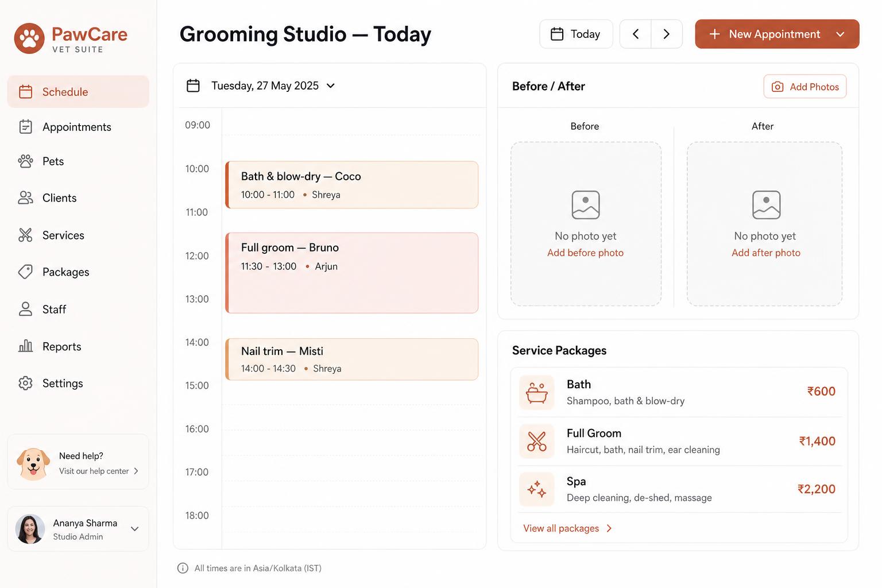Click the Settings gear icon
The height and width of the screenshot is (588, 882).
(25, 383)
